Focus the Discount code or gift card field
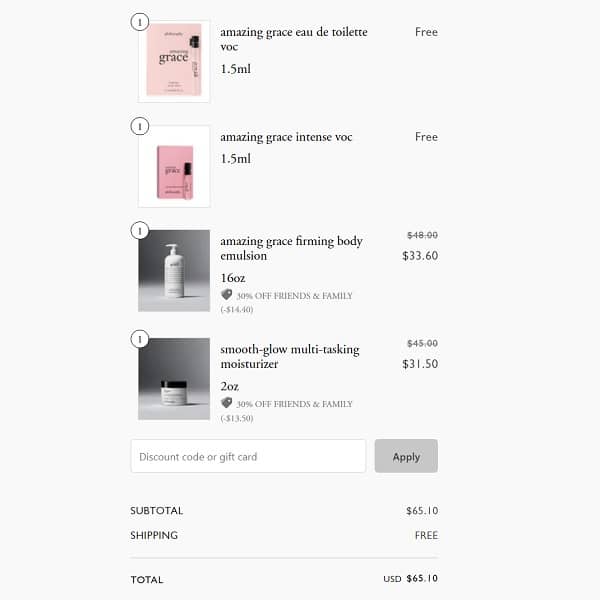The width and height of the screenshot is (600, 600). tap(248, 456)
